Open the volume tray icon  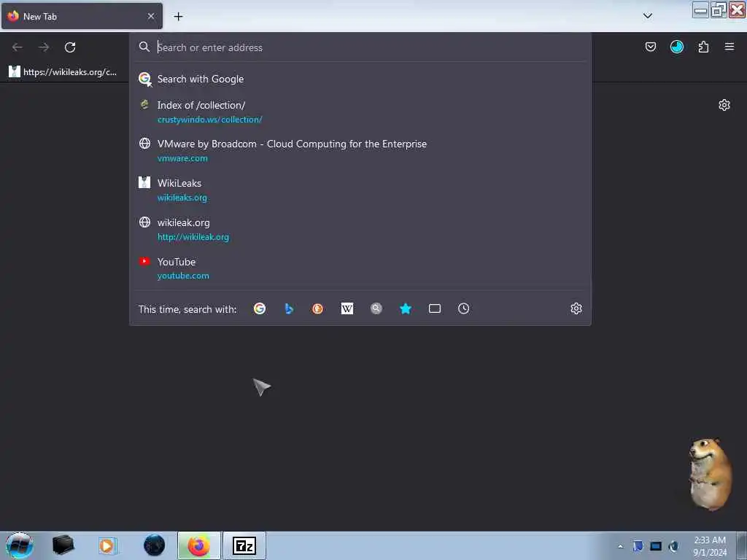click(673, 546)
